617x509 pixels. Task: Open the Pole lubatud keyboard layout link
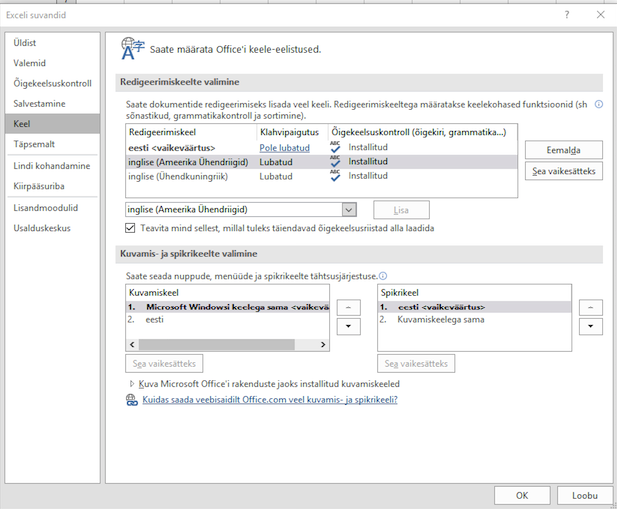[x=284, y=148]
